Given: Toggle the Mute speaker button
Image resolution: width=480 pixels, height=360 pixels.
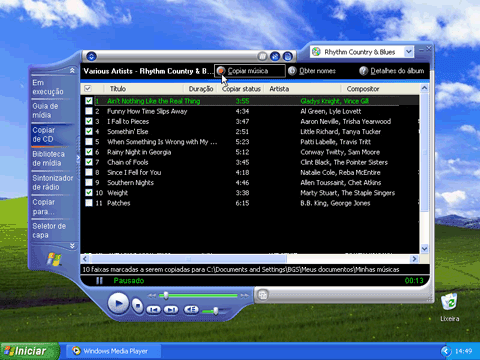Looking at the screenshot, I should (x=191, y=310).
